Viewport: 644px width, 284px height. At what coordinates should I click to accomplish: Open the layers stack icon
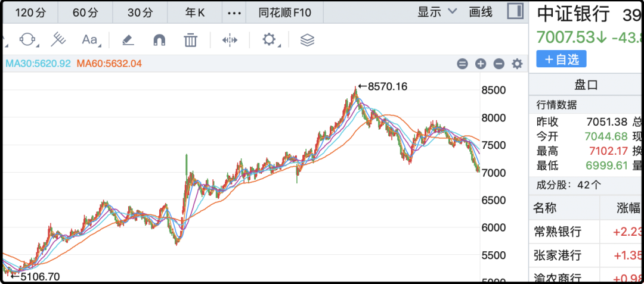(x=307, y=40)
